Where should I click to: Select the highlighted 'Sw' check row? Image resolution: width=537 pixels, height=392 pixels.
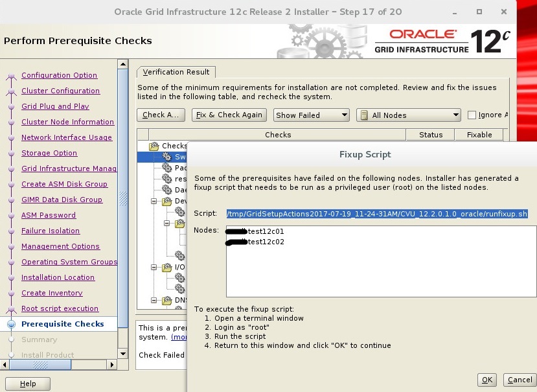pyautogui.click(x=163, y=157)
